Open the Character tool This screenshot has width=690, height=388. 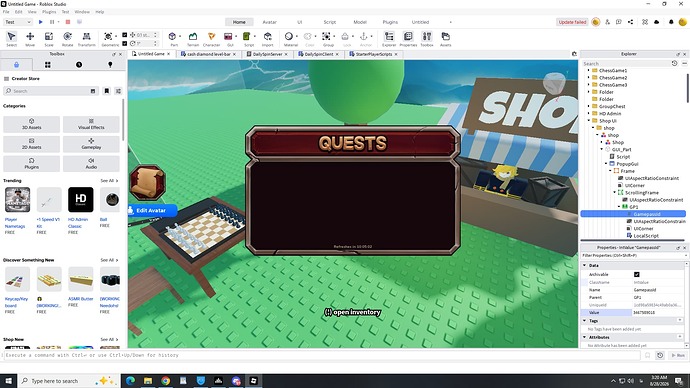click(211, 39)
